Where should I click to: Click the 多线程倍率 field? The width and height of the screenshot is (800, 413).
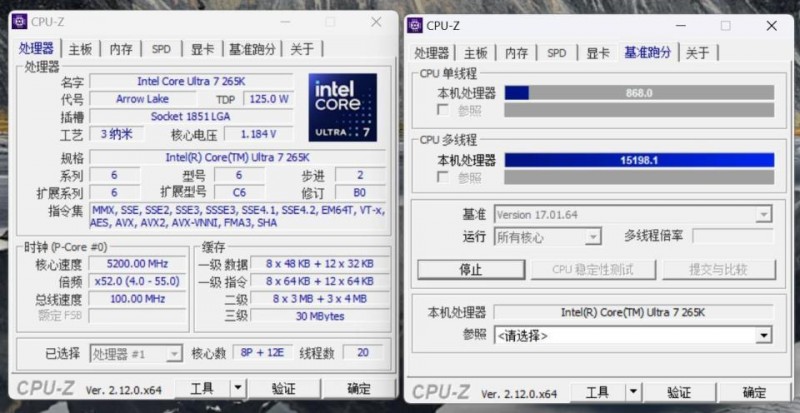(x=733, y=236)
